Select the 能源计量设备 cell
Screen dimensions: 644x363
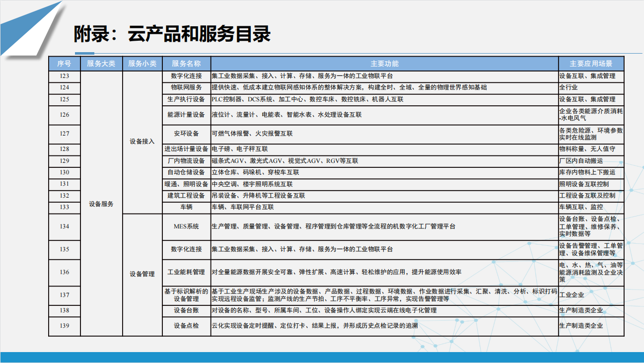186,115
